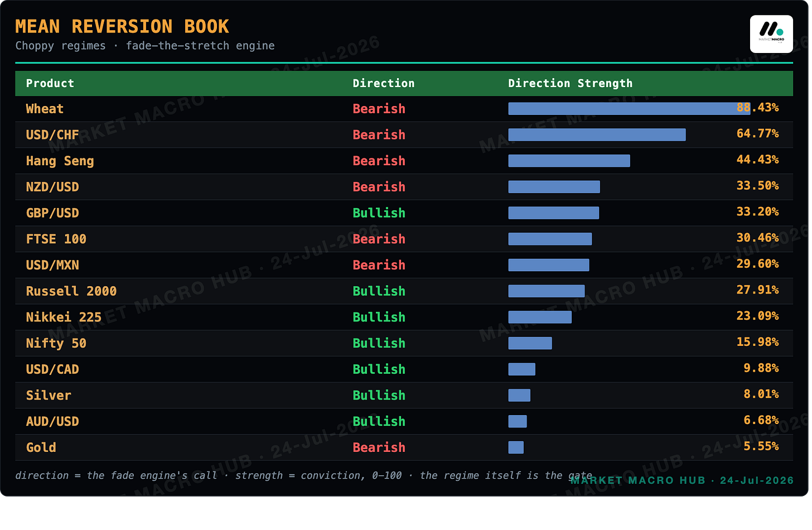Select the USD/MXN product cell
812x530 pixels.
pyautogui.click(x=52, y=265)
